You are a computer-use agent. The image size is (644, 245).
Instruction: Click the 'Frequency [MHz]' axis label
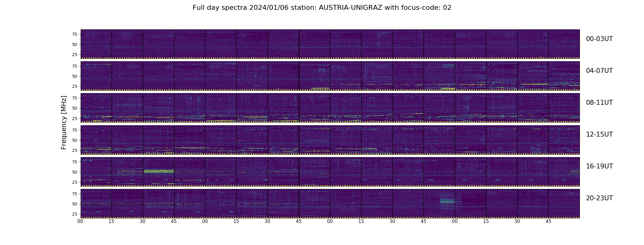(64, 123)
